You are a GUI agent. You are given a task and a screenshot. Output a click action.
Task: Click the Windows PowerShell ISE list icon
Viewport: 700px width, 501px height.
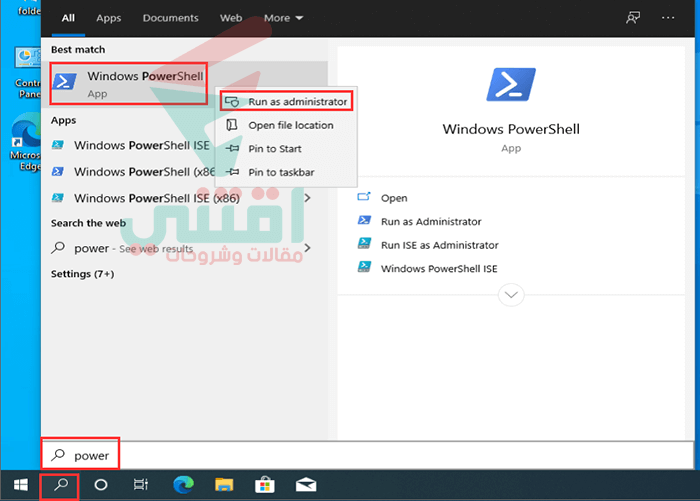pyautogui.click(x=58, y=145)
